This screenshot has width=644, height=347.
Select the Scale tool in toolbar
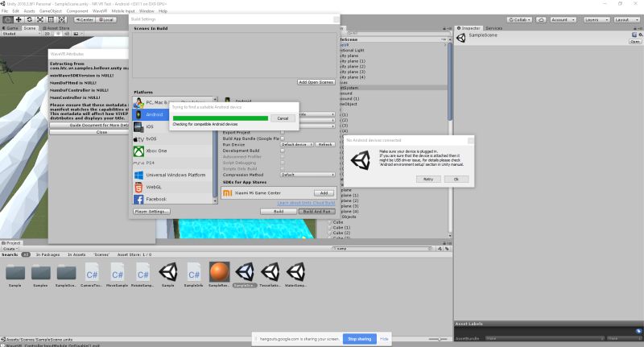coord(39,19)
